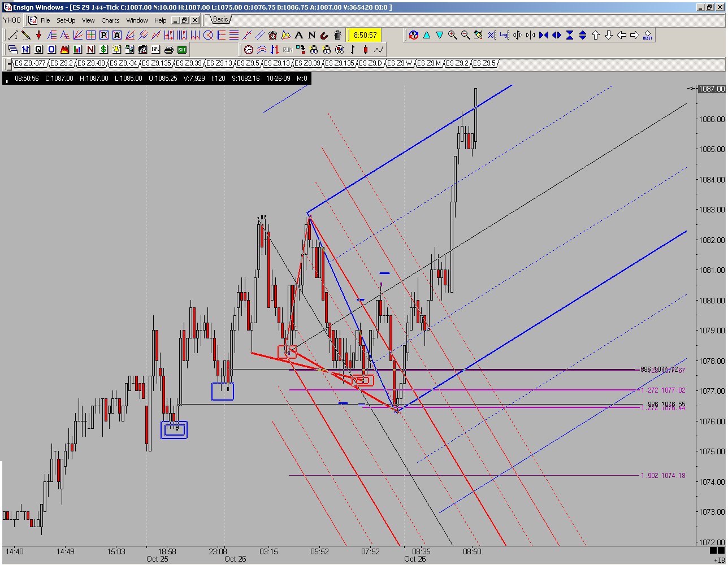
Task: Shift chart up with the up arrow
Action: click(595, 35)
